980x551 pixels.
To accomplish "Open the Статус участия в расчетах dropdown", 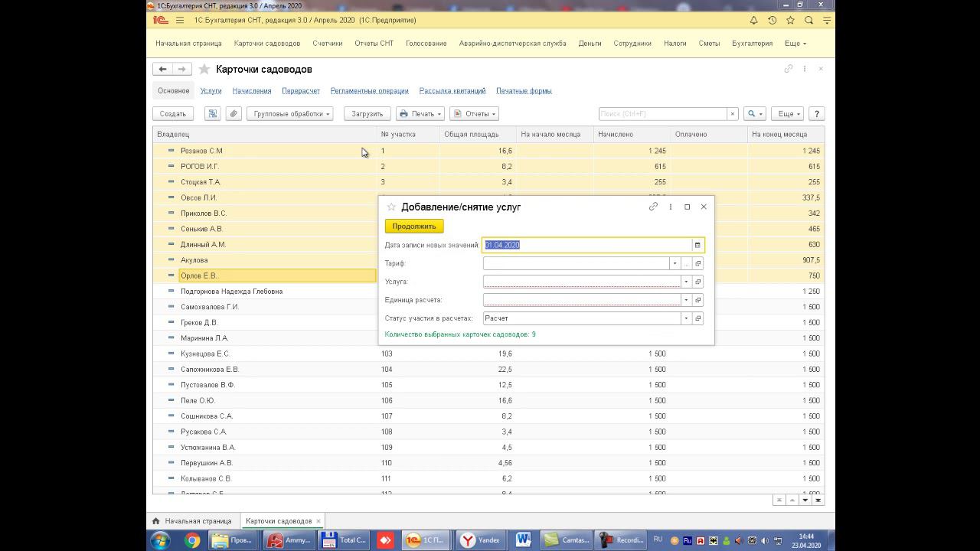I will pyautogui.click(x=686, y=318).
